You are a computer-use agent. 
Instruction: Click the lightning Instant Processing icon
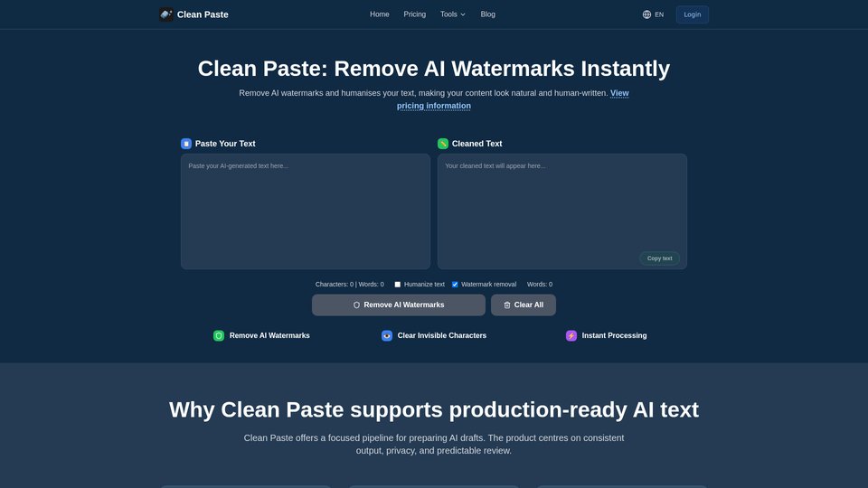571,336
